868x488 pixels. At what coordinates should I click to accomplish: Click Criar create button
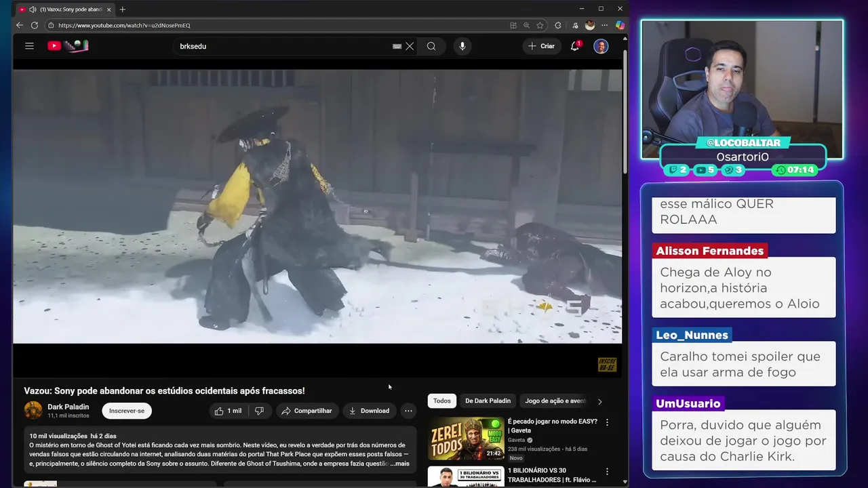541,46
